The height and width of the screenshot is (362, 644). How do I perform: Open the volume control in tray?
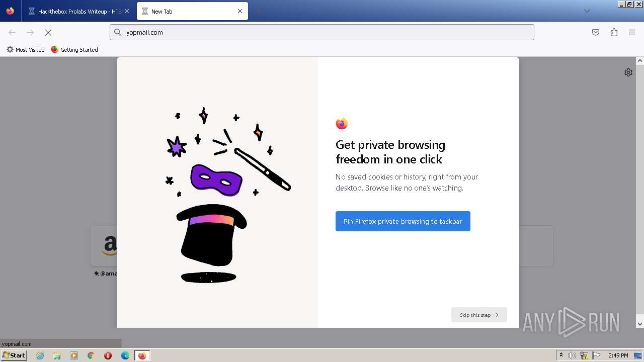(x=572, y=355)
